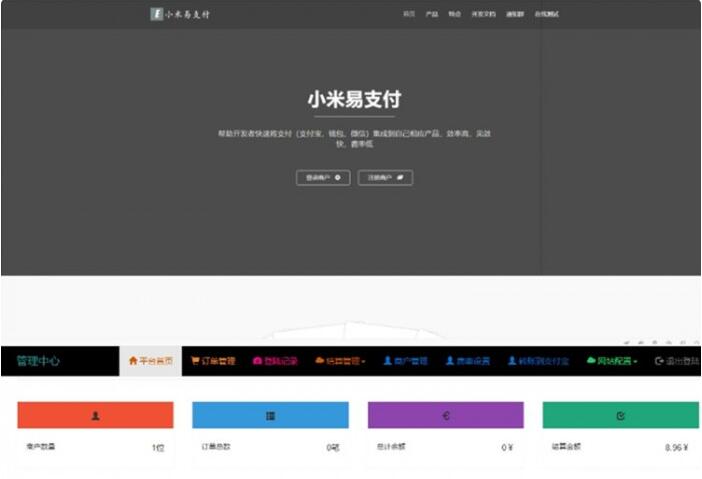Select the 0笔 order count value
702x479 pixels.
click(333, 448)
